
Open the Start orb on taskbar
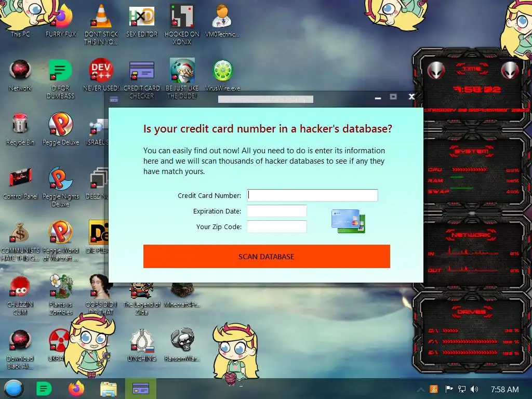14,389
